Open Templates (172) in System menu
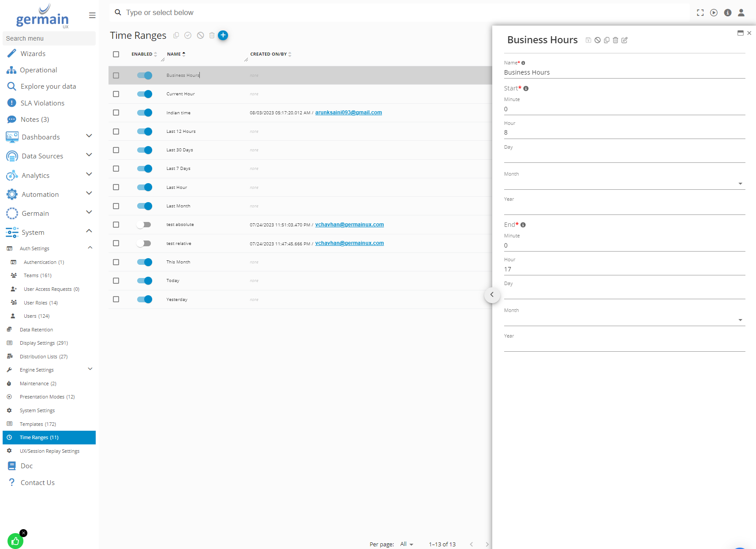The width and height of the screenshot is (756, 549). [x=38, y=424]
